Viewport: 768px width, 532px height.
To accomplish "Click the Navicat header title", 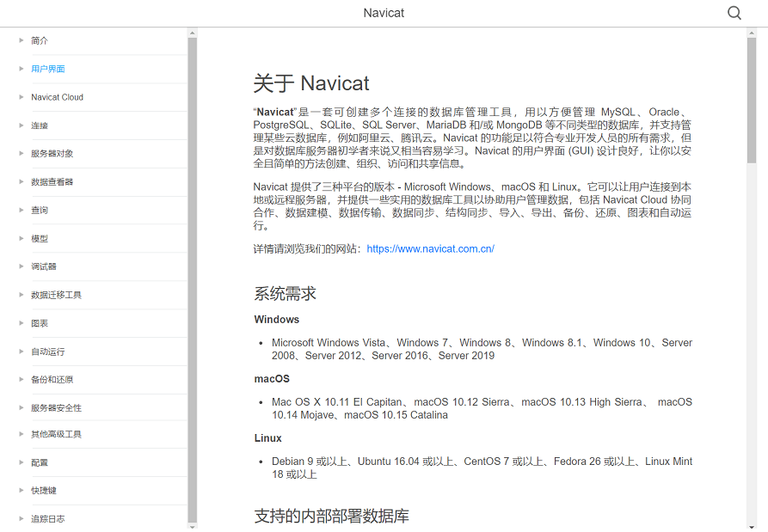I will [384, 13].
